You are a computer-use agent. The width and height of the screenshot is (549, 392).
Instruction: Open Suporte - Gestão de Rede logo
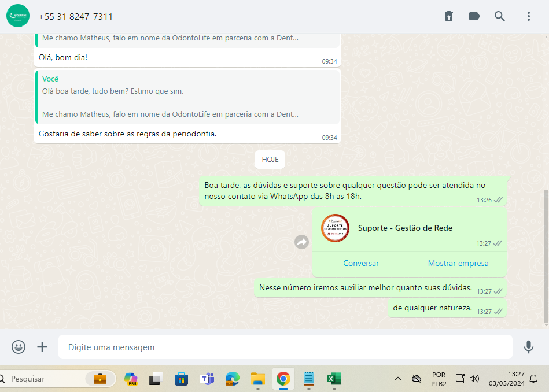pyautogui.click(x=335, y=228)
